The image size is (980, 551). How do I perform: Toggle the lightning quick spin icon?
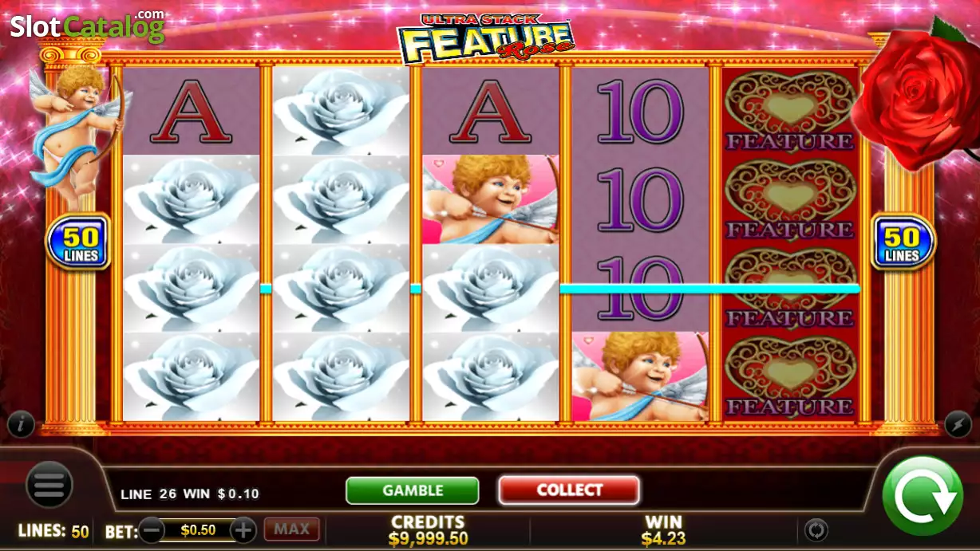958,424
